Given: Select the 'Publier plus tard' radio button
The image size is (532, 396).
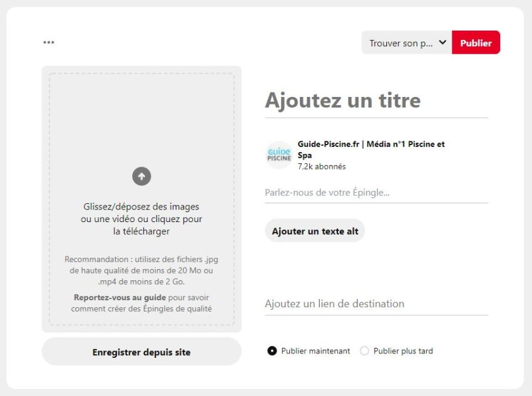Looking at the screenshot, I should pos(364,351).
